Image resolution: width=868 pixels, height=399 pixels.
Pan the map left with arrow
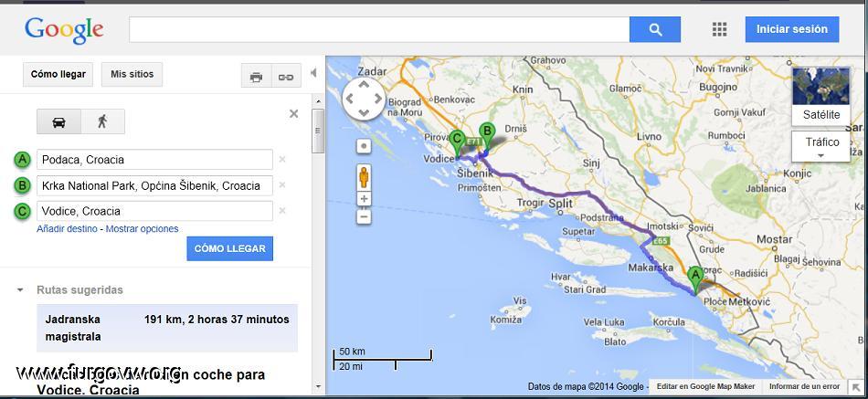tap(349, 99)
